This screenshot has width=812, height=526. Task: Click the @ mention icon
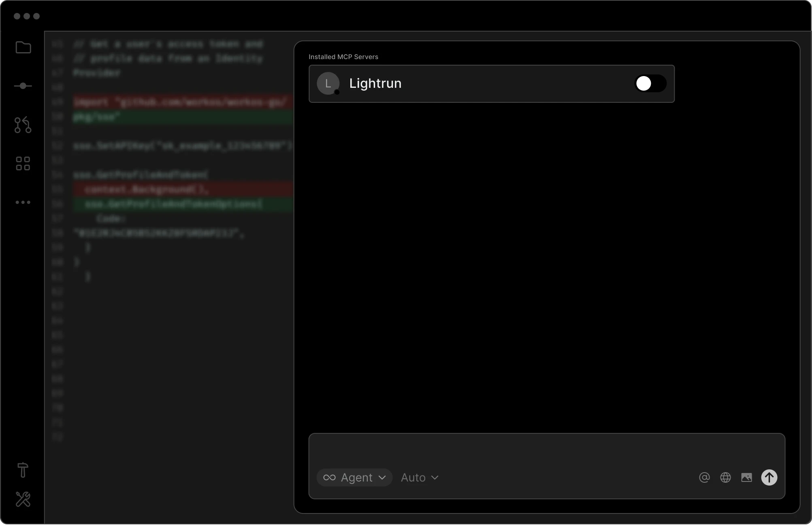pos(704,477)
